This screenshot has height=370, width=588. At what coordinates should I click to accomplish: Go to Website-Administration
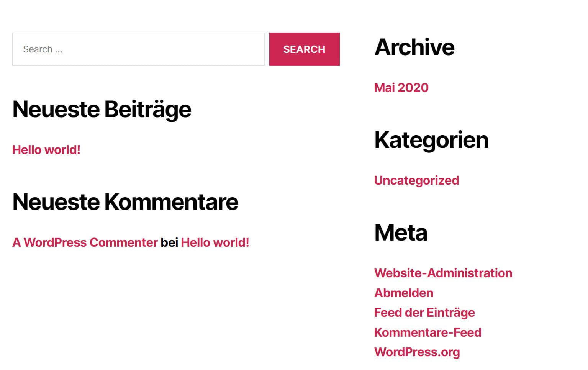[443, 273]
